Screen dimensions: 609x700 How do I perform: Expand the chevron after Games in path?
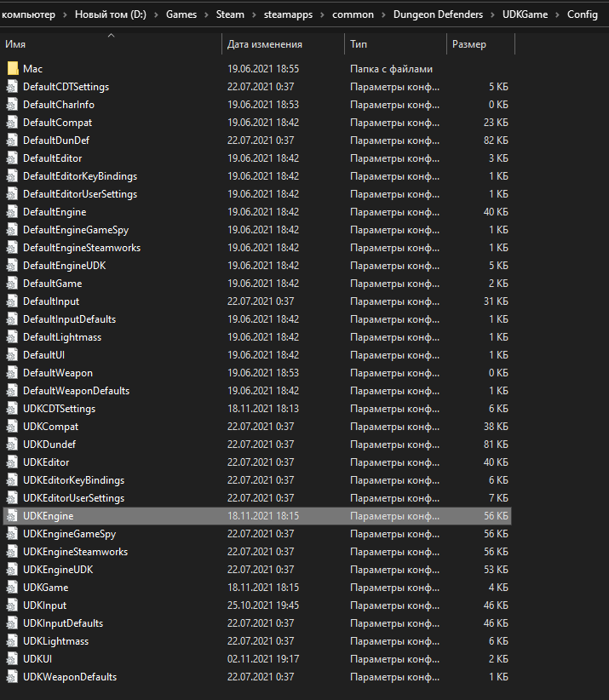[206, 14]
